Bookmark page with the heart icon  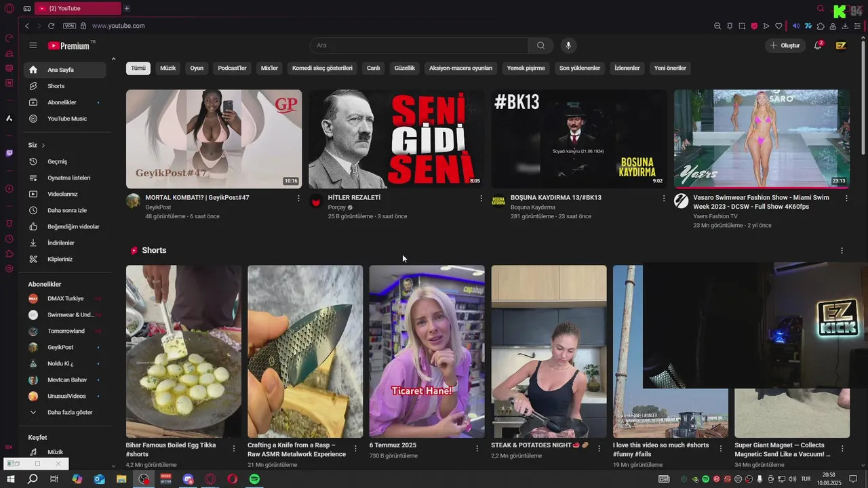point(778,26)
